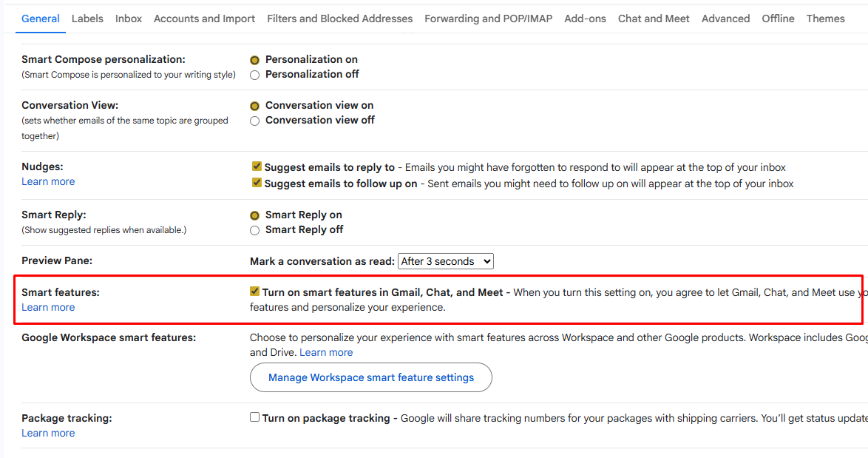Disable smart features in Gmail, Chat, and Meet

click(255, 292)
